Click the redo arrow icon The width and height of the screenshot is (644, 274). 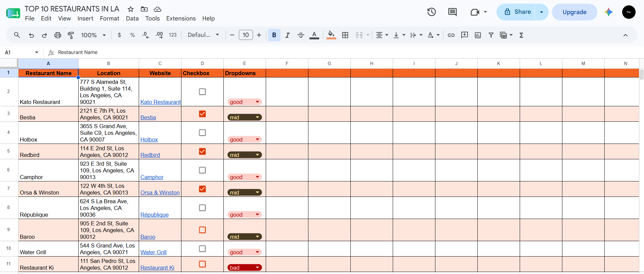coord(44,35)
